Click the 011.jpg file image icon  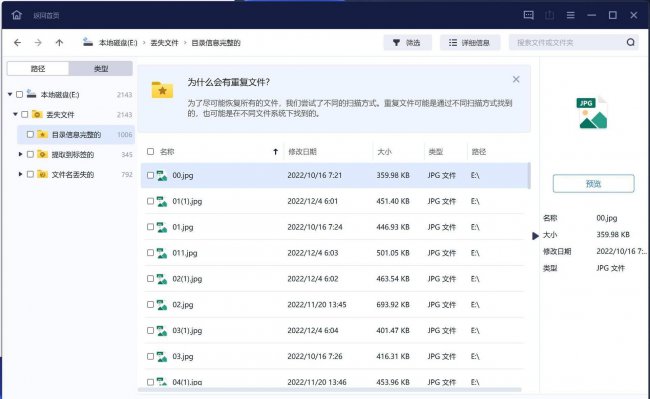click(162, 253)
